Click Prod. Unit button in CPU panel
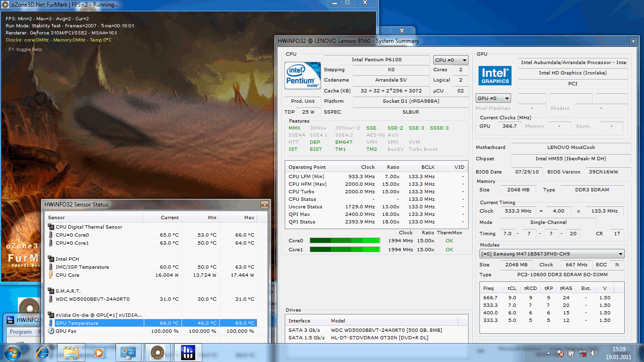 (303, 101)
